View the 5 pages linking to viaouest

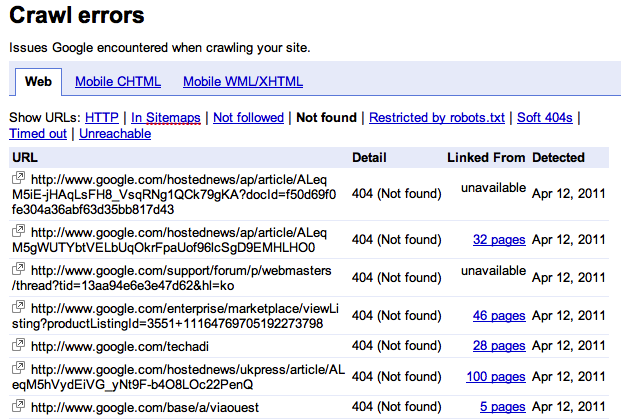click(503, 407)
